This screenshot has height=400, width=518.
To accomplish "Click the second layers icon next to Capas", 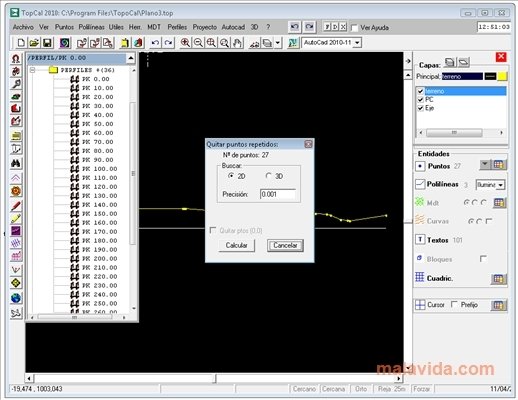I will 463,62.
